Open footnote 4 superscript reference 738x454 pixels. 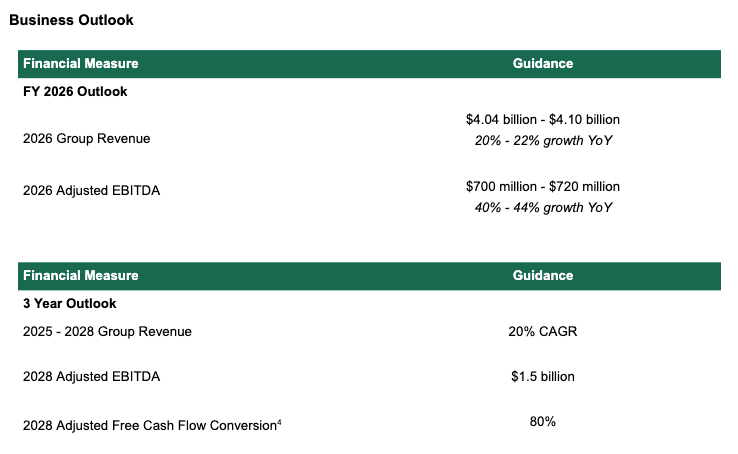(x=279, y=422)
